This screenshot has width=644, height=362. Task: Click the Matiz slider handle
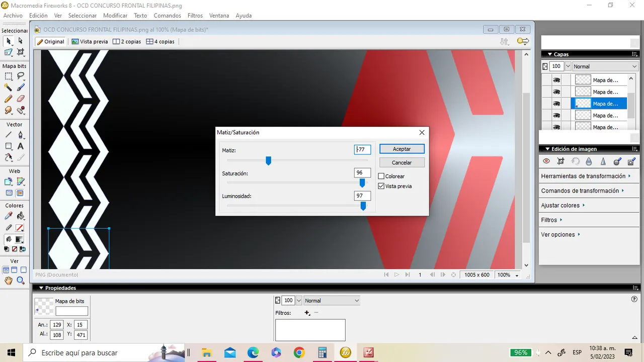(x=268, y=160)
